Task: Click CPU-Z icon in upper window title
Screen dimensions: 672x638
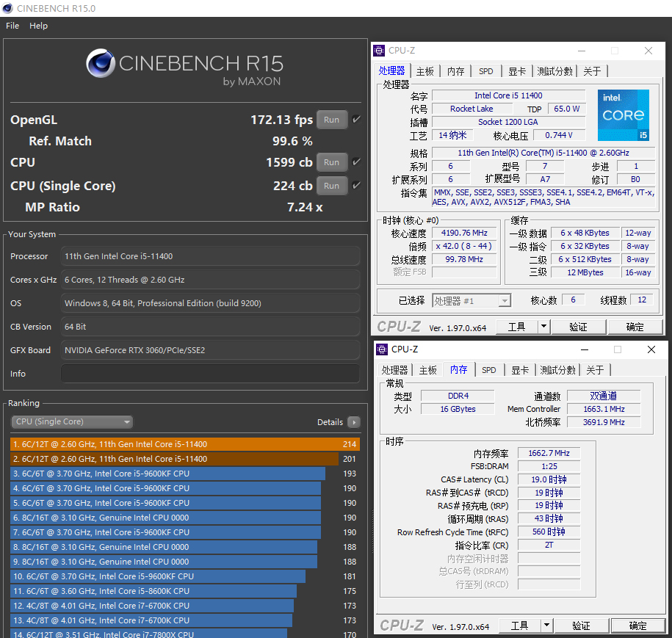Action: coord(379,51)
